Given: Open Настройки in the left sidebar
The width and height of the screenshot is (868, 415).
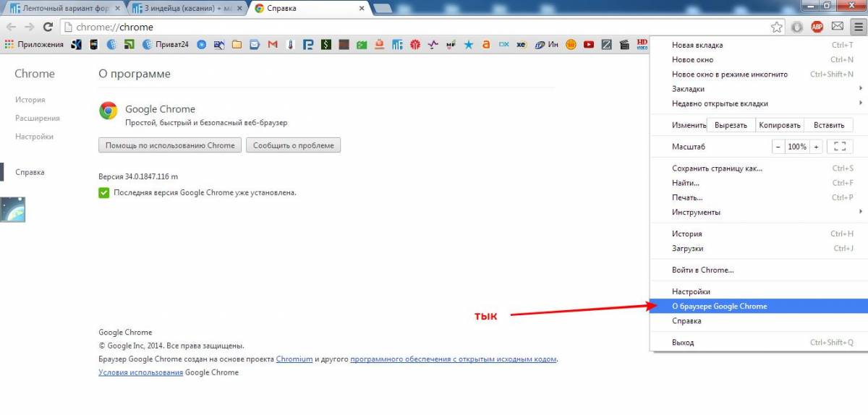Looking at the screenshot, I should point(34,137).
